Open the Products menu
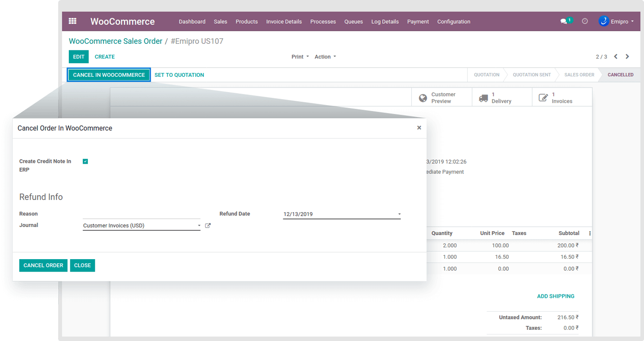644x341 pixels. point(247,21)
